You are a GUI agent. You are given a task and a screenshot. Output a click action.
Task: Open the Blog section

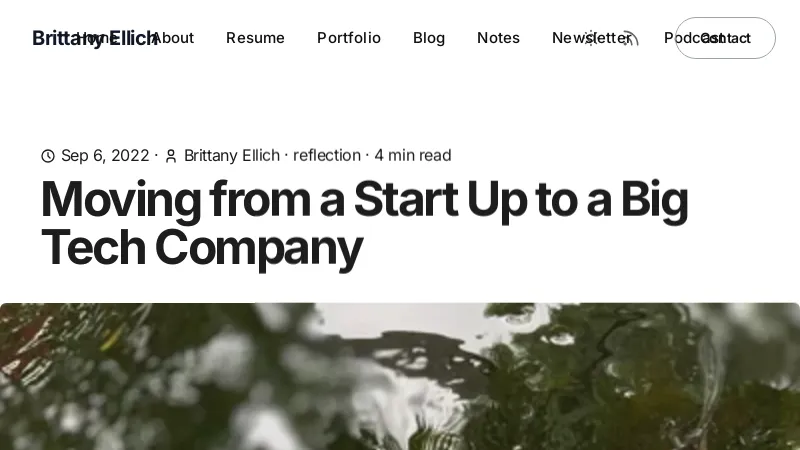tap(429, 38)
